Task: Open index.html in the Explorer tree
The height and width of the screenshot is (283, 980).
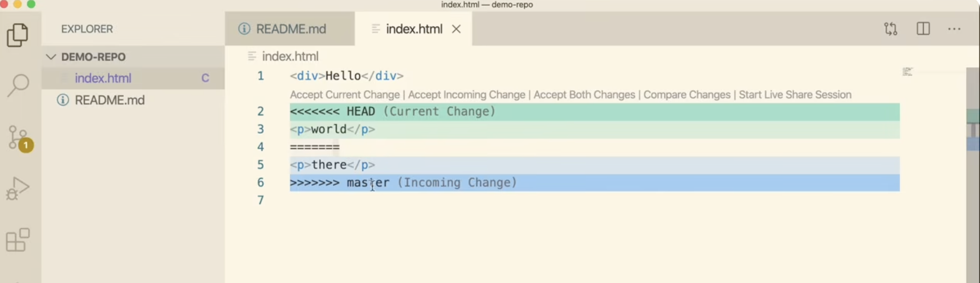Action: coord(103,78)
